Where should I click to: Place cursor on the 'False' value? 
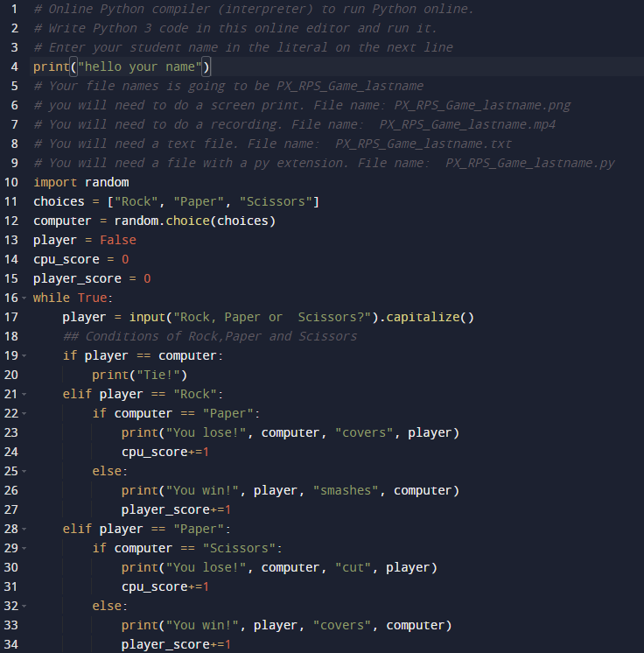pos(118,240)
